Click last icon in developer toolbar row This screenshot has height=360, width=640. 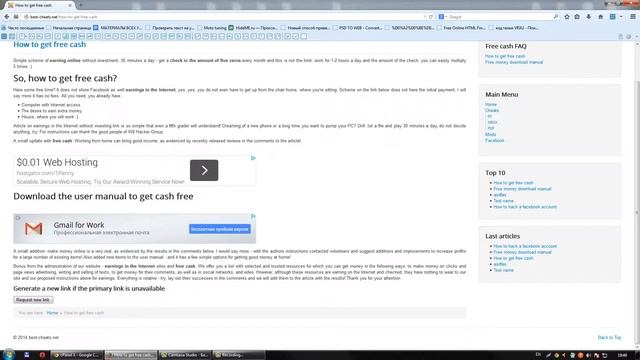pyautogui.click(x=304, y=36)
